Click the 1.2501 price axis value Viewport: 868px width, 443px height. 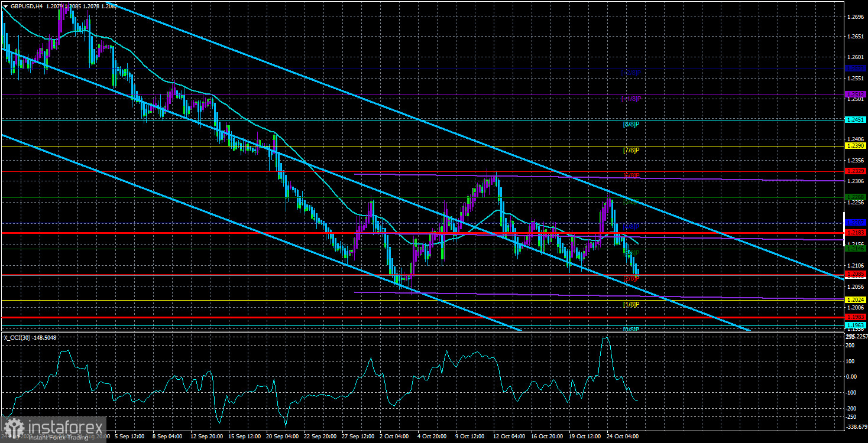click(855, 99)
